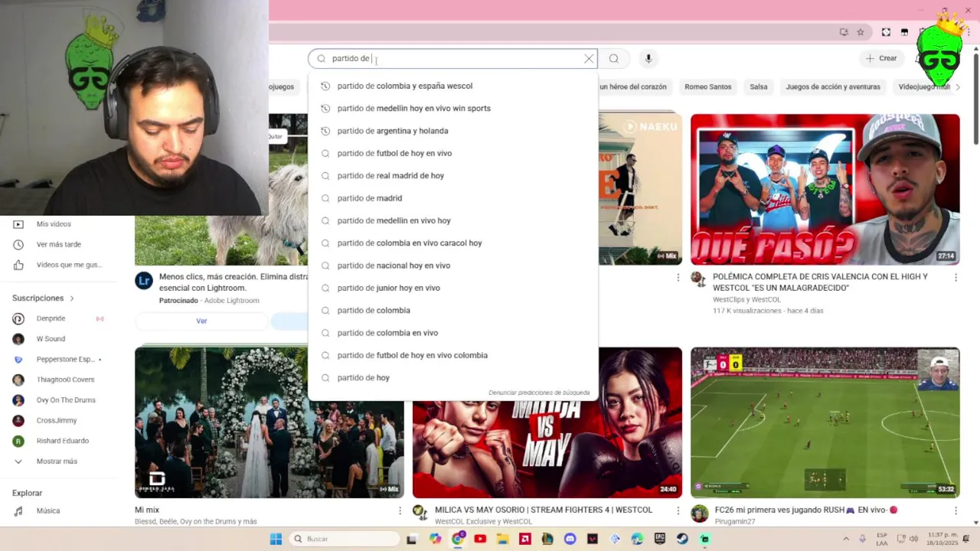The width and height of the screenshot is (980, 551).
Task: Open "Mis videos" in the sidebar
Action: pos(54,224)
